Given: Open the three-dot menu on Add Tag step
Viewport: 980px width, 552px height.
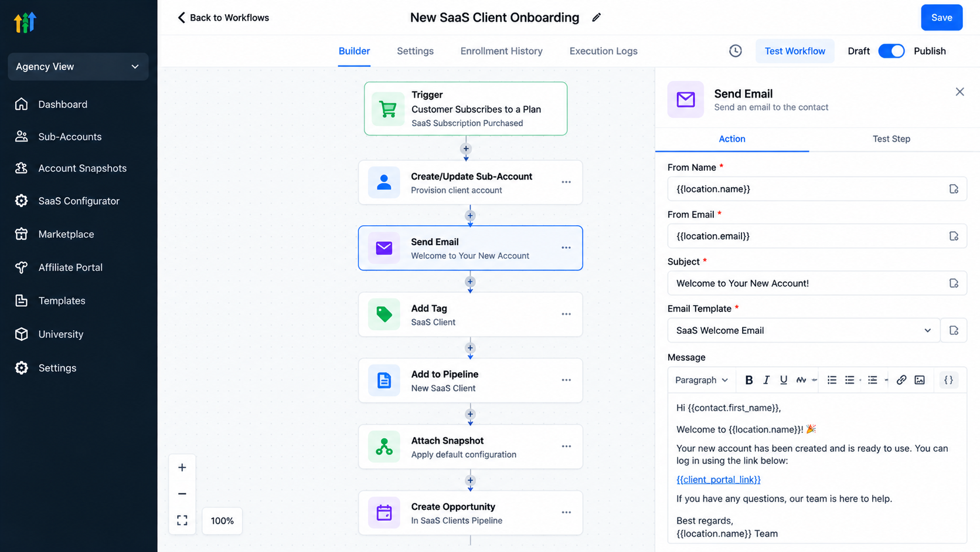Looking at the screenshot, I should tap(566, 314).
